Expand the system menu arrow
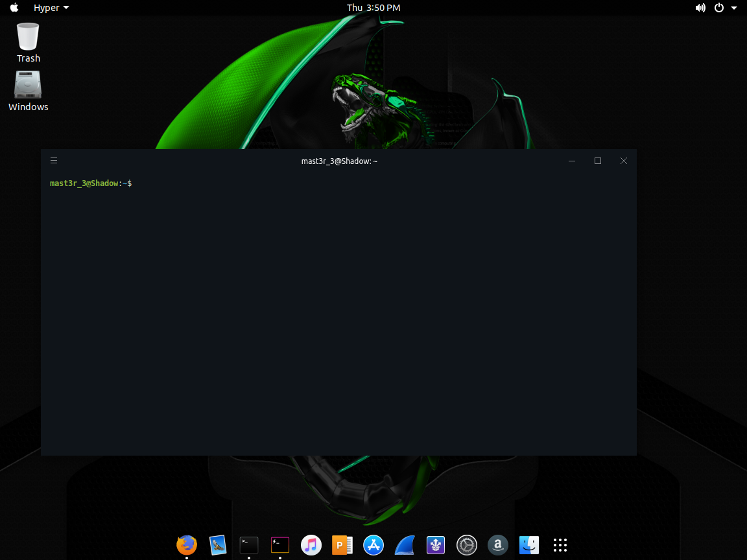This screenshot has height=560, width=747. coord(734,8)
